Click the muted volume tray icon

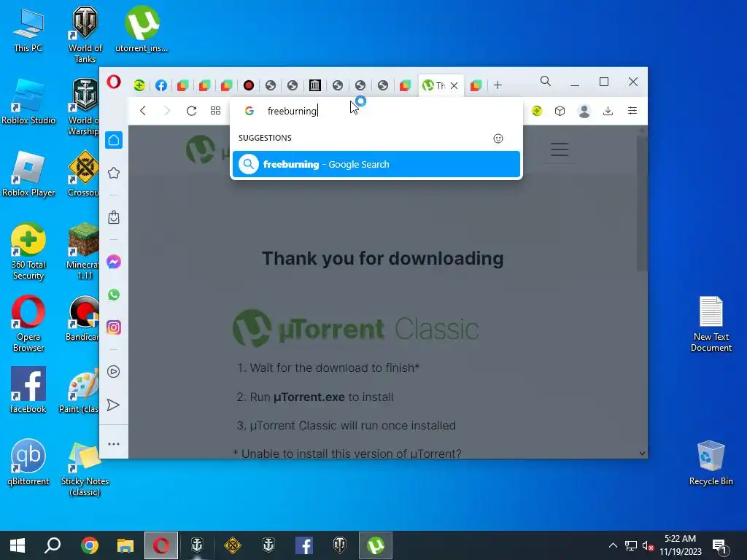tap(648, 545)
